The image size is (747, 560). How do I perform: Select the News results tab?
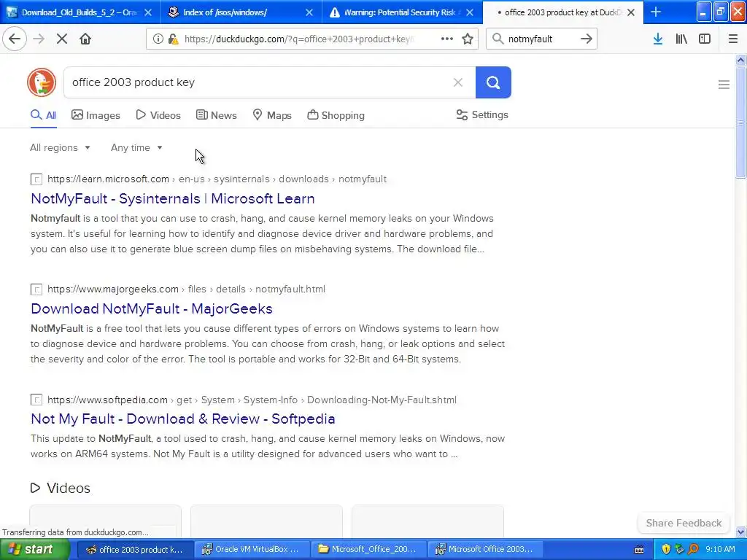pyautogui.click(x=216, y=115)
